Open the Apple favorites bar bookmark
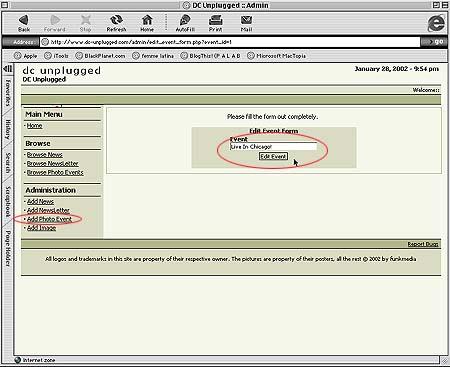The image size is (450, 367). [26, 56]
